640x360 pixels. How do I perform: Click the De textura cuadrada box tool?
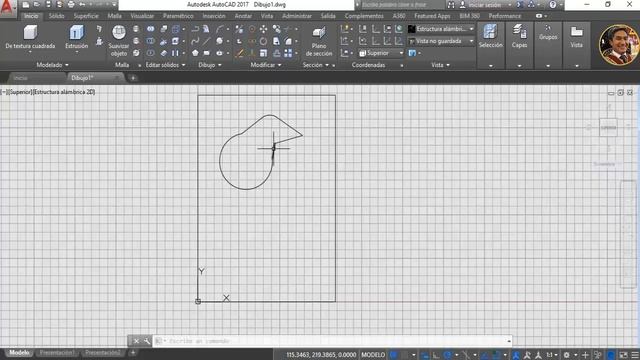click(x=30, y=37)
